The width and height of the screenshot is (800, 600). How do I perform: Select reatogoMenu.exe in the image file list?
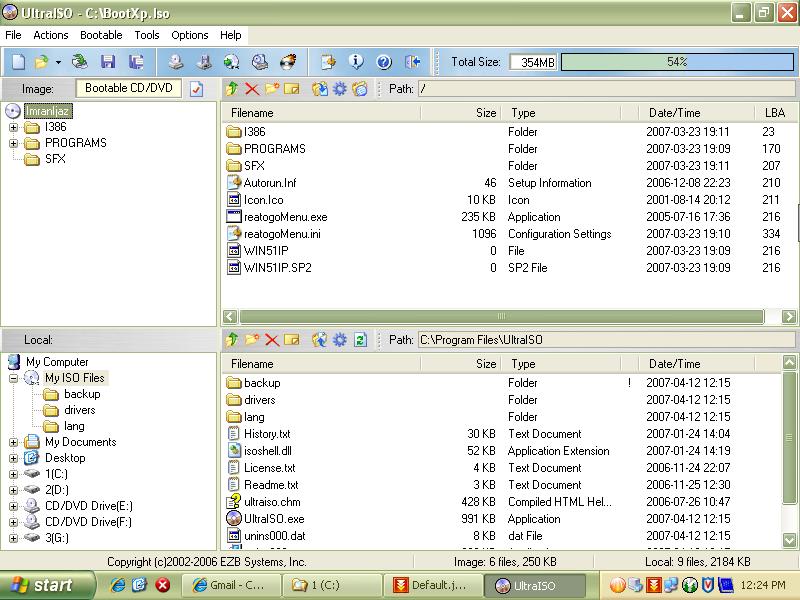[286, 217]
